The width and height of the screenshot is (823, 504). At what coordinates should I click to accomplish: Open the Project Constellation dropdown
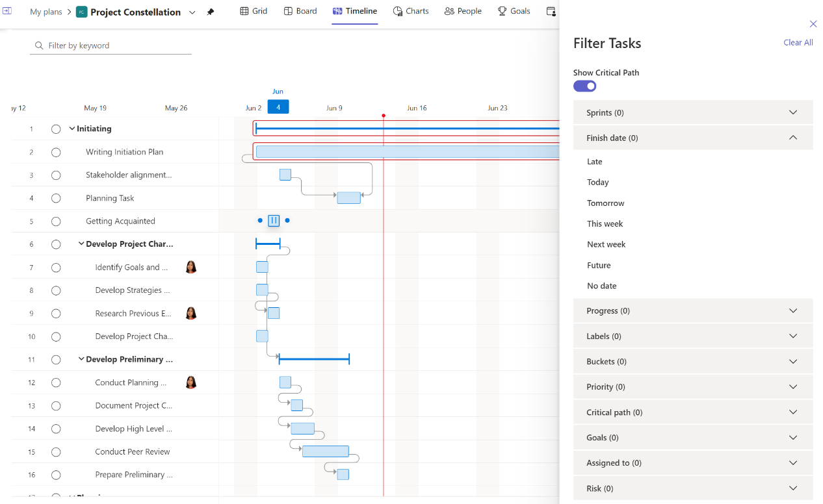(x=192, y=12)
